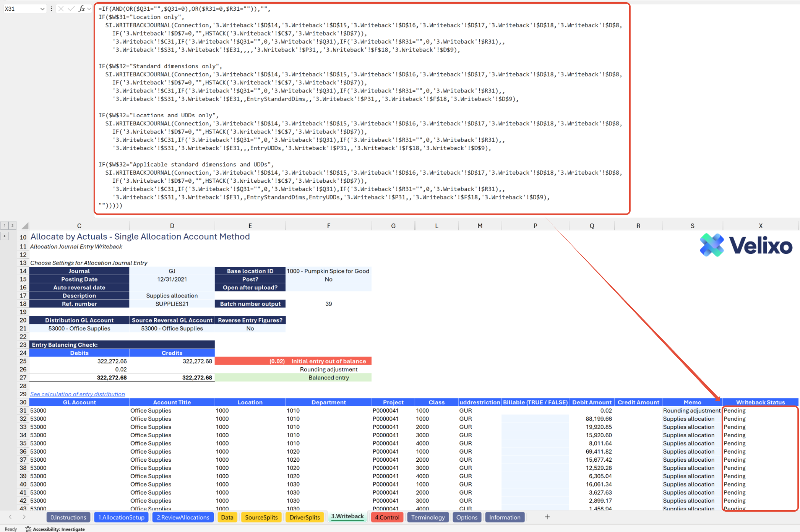This screenshot has width=800, height=532.
Task: Expand the formula bar chevron
Action: tap(89, 9)
